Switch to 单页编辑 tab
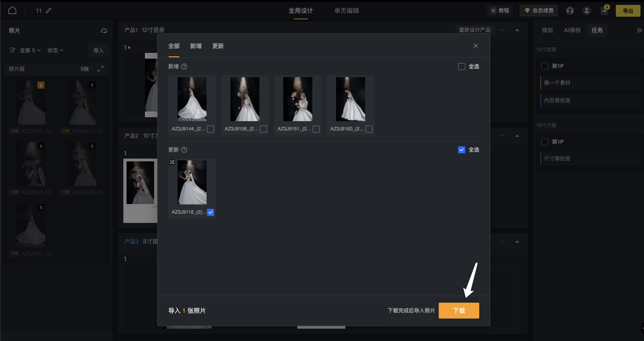This screenshot has width=644, height=341. tap(346, 11)
